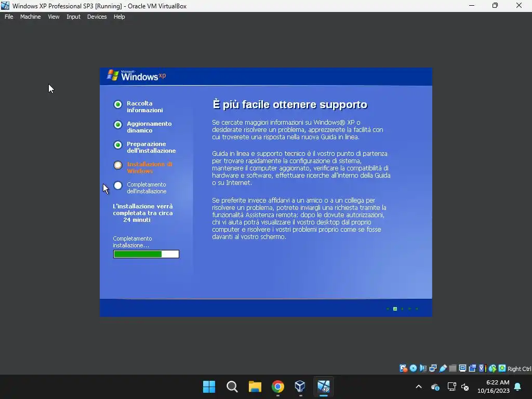The image size is (532, 399).
Task: Open File Explorer from the taskbar
Action: [255, 387]
